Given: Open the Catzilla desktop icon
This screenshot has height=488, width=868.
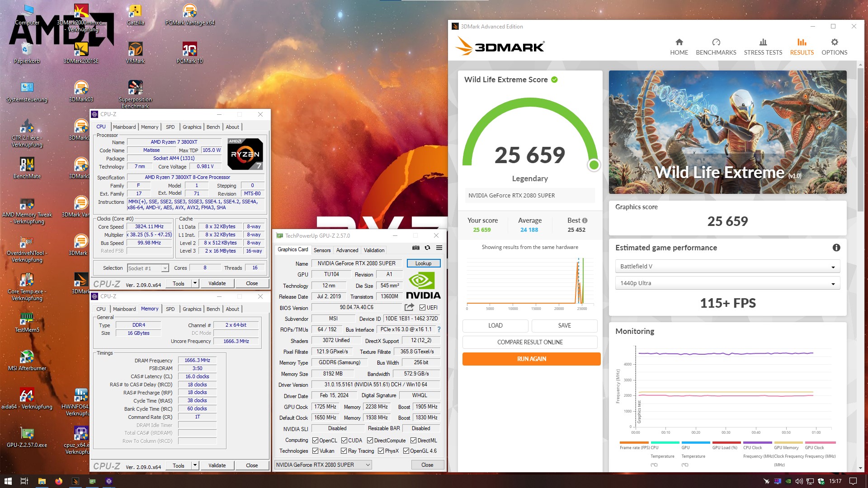Looking at the screenshot, I should (135, 14).
